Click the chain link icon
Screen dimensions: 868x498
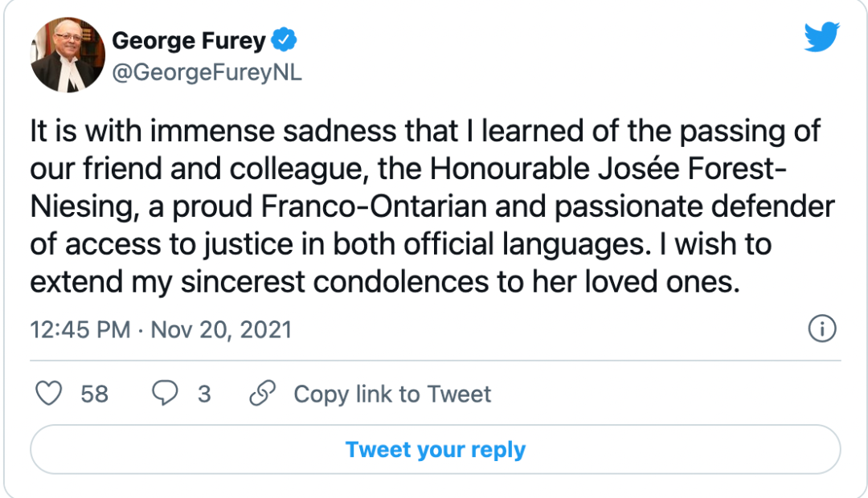pyautogui.click(x=263, y=394)
